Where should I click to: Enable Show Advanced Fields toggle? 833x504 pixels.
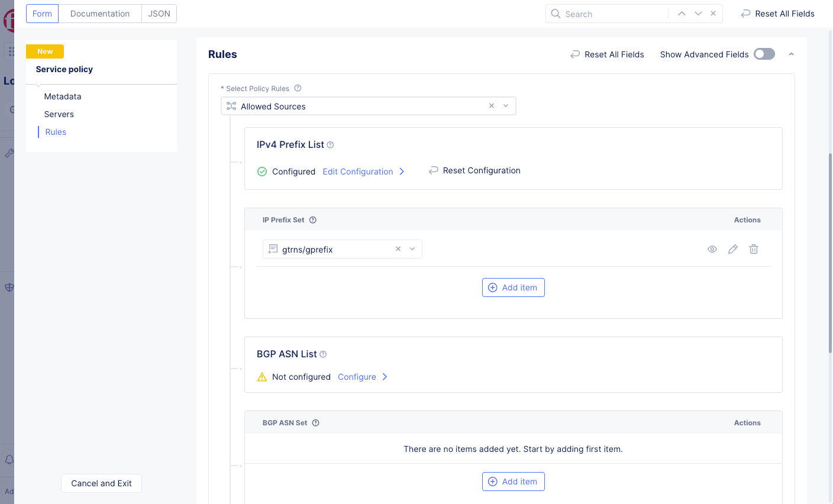click(764, 54)
